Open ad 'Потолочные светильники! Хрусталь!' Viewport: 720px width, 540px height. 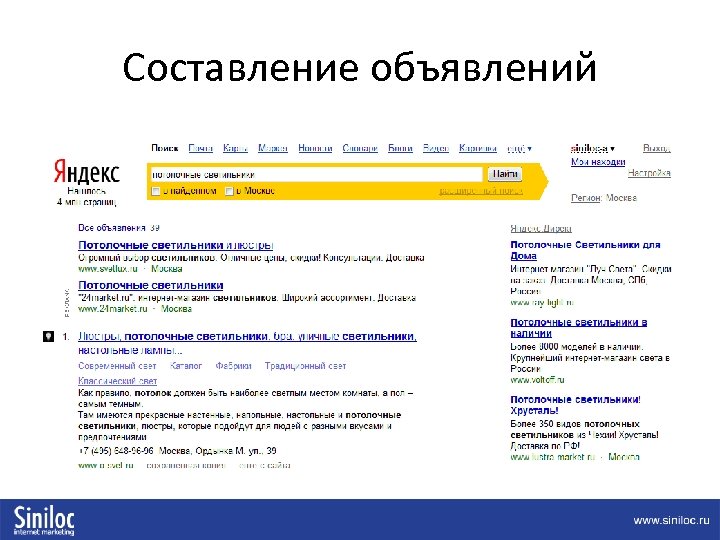click(575, 405)
